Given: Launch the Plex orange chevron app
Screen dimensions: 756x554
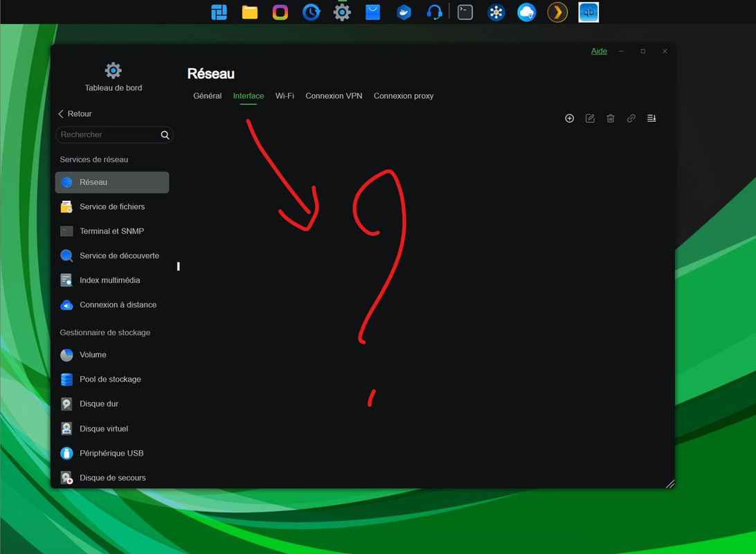Looking at the screenshot, I should point(557,12).
